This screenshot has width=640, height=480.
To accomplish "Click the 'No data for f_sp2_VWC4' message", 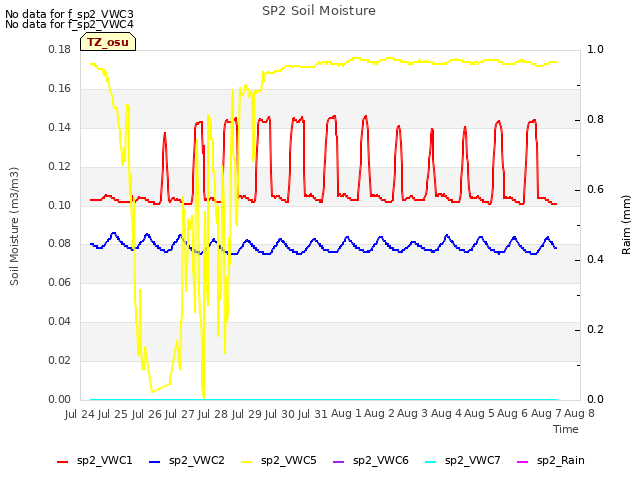I will point(69,24).
